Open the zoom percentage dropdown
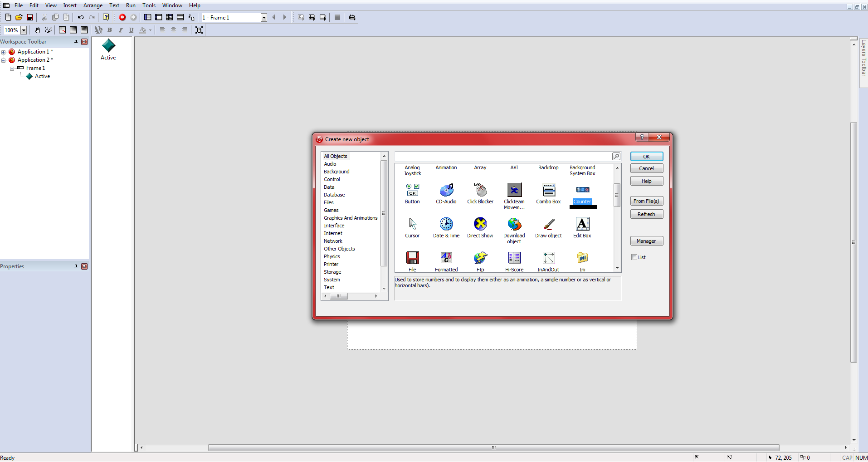 24,30
